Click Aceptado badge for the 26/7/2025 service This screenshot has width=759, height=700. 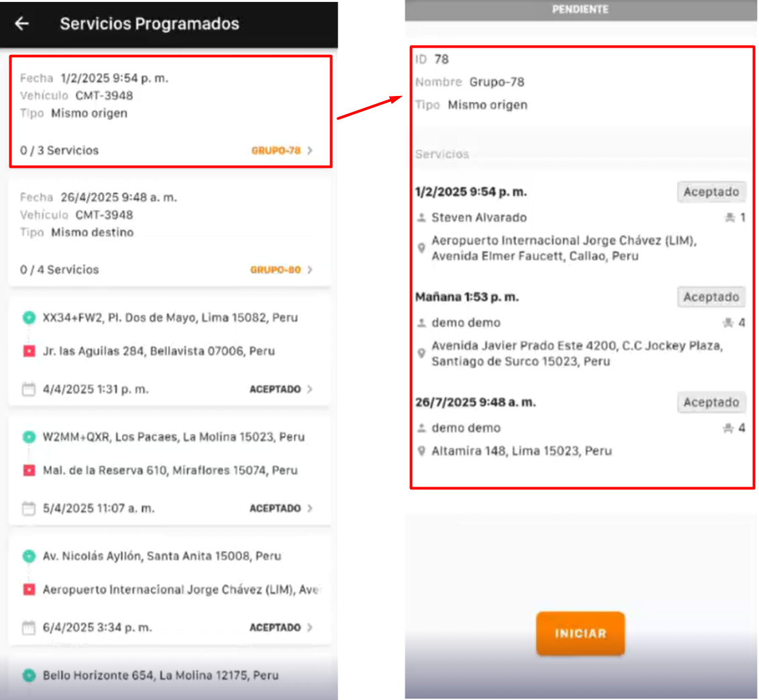point(711,402)
